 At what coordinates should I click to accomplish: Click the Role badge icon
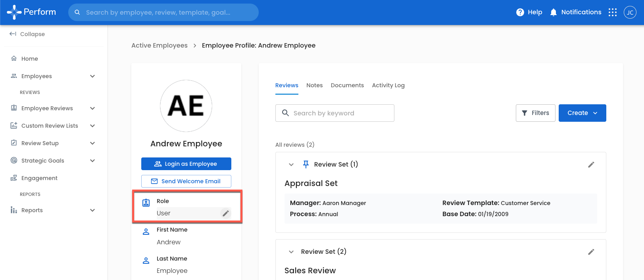tap(146, 203)
